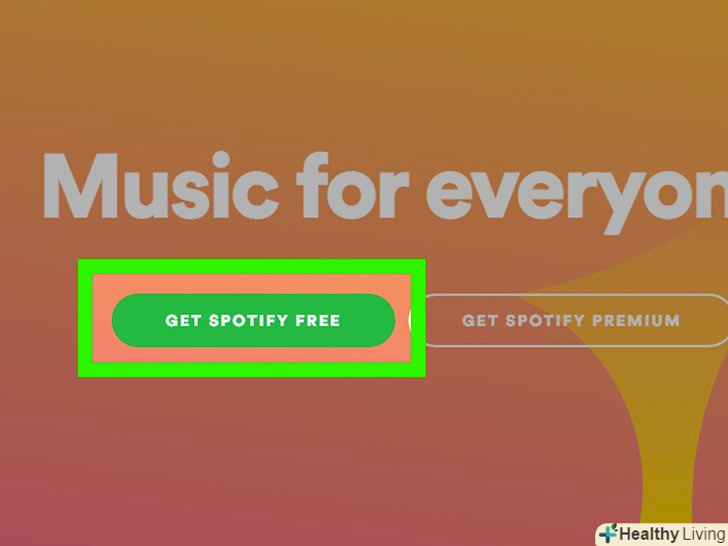Click the bright green highlight frame's bottom border
This screenshot has height=546, width=728.
click(252, 369)
